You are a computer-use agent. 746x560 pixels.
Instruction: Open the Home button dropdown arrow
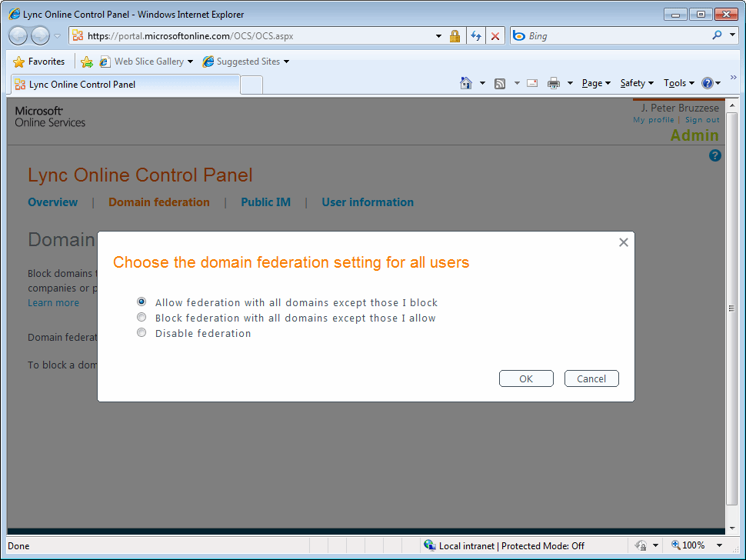coord(482,84)
